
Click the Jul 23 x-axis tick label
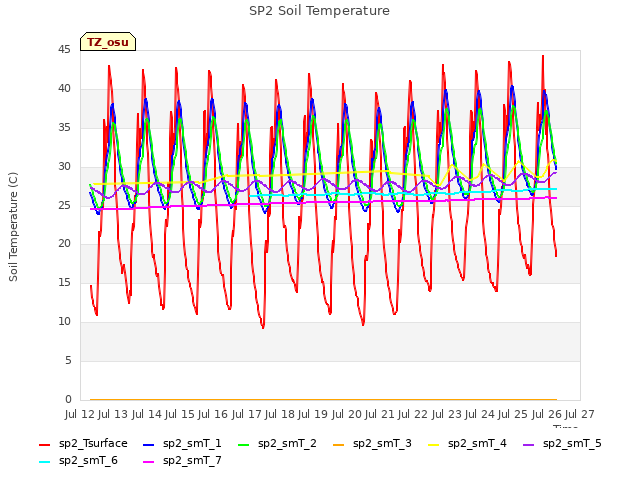pos(447,414)
